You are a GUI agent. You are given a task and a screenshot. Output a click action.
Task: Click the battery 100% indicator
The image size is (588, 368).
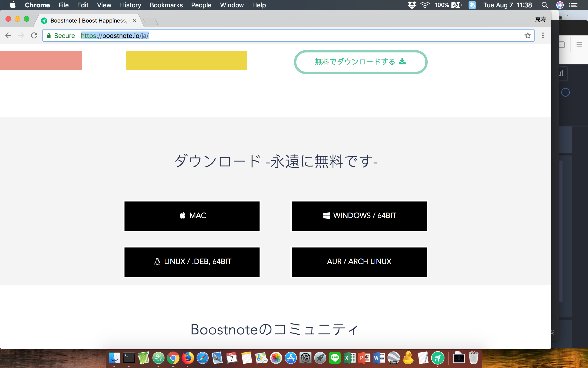[x=448, y=5]
